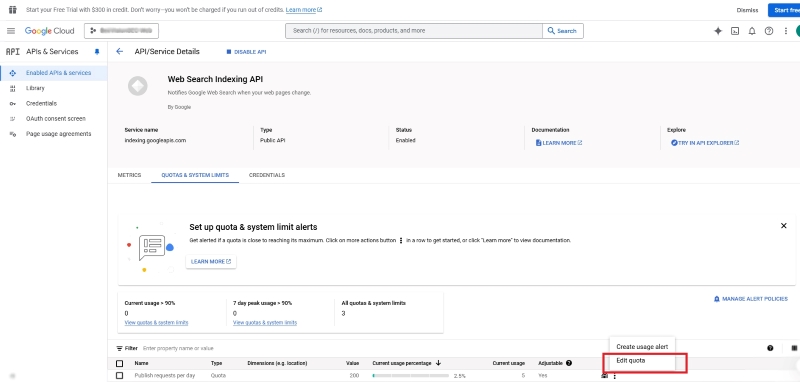
Task: Dismiss the free trial banner
Action: click(747, 10)
